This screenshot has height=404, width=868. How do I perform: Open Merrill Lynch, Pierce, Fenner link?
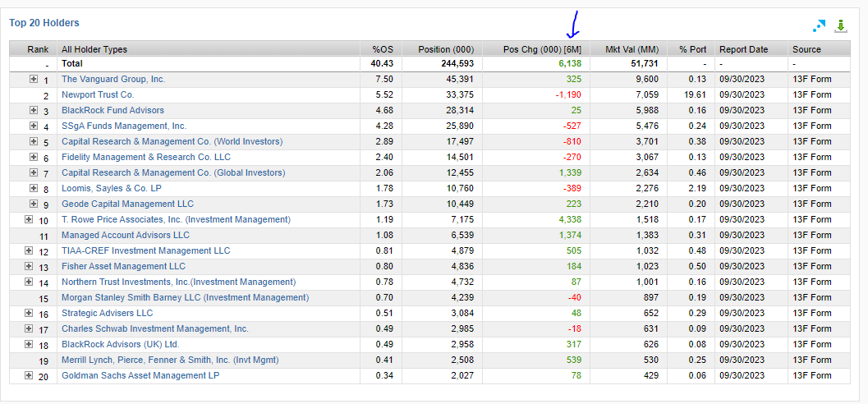point(170,360)
